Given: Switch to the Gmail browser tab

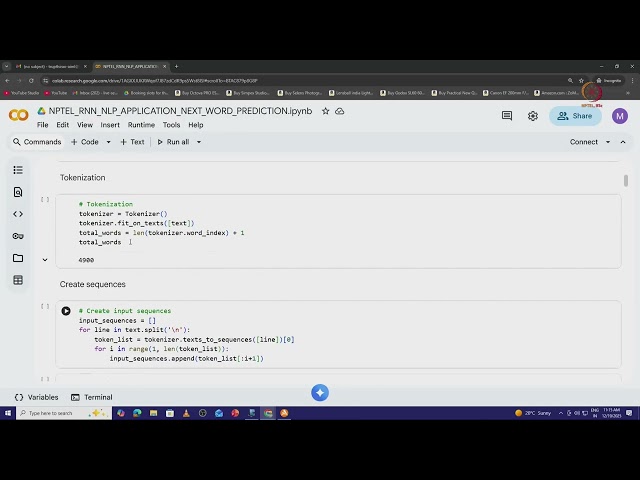Looking at the screenshot, I should tap(50, 67).
